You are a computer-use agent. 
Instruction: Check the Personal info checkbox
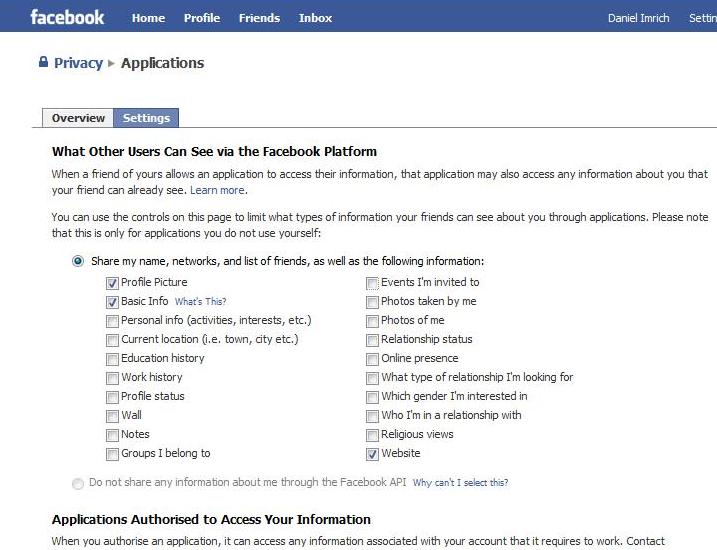tap(112, 321)
